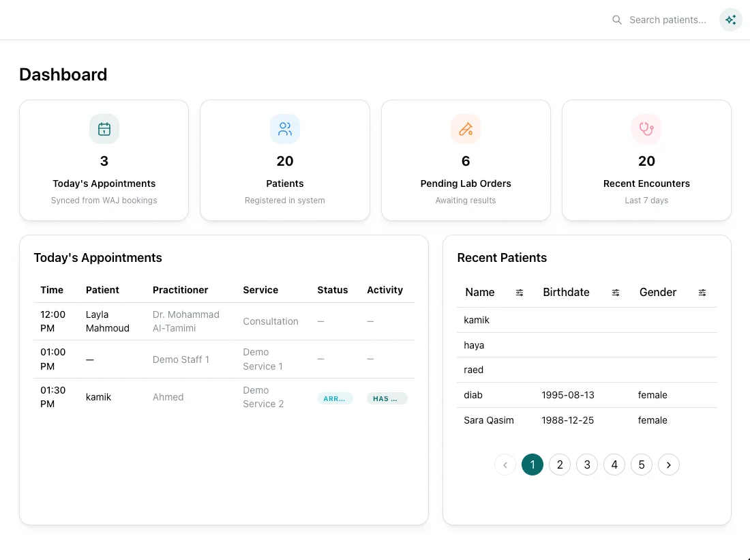This screenshot has height=560, width=750.
Task: Open sort options for the Birthdate column
Action: [x=616, y=292]
